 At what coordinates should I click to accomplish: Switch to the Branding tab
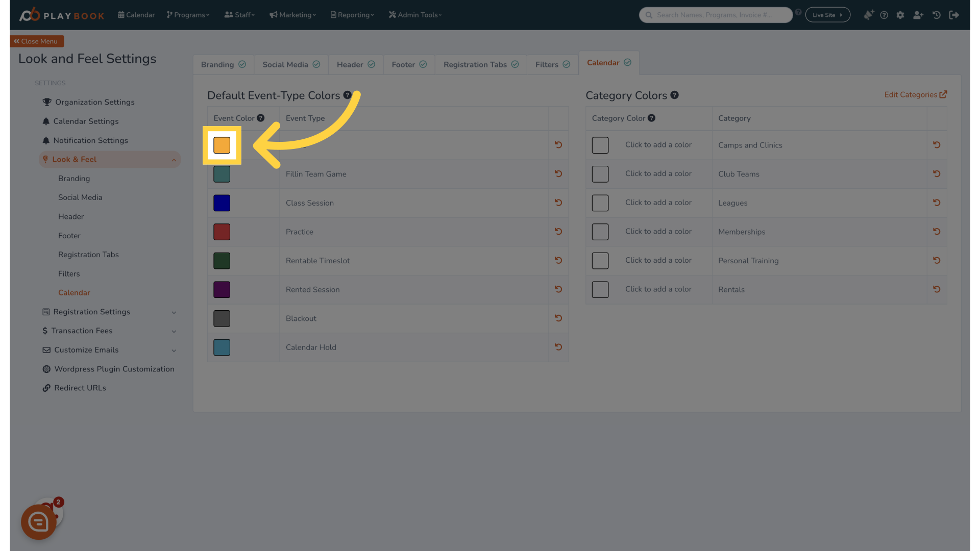[224, 64]
